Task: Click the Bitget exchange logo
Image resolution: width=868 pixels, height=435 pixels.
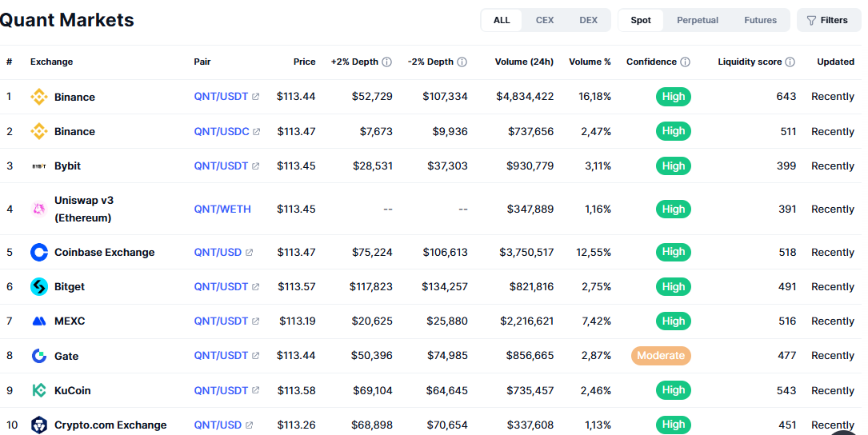Action: (x=38, y=287)
